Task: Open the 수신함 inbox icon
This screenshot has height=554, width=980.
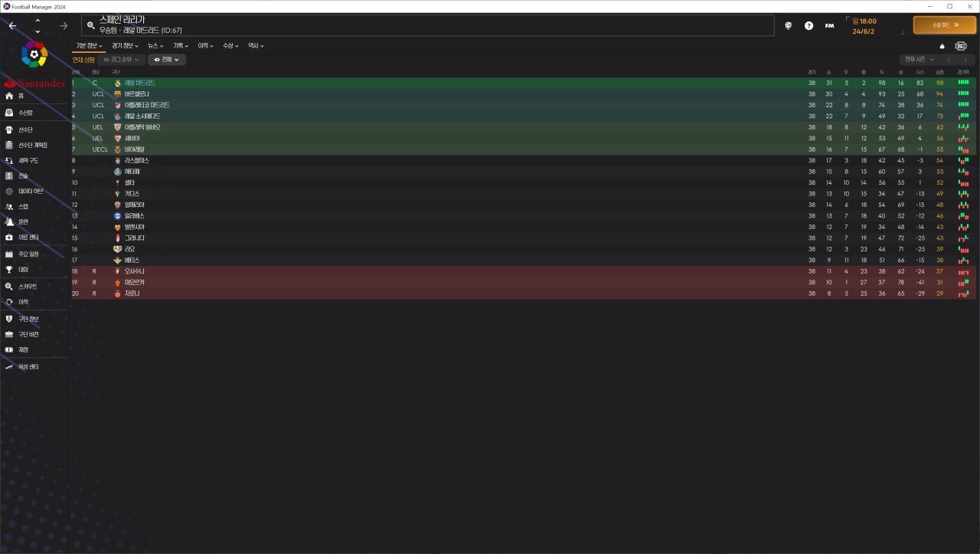Action: pos(9,113)
